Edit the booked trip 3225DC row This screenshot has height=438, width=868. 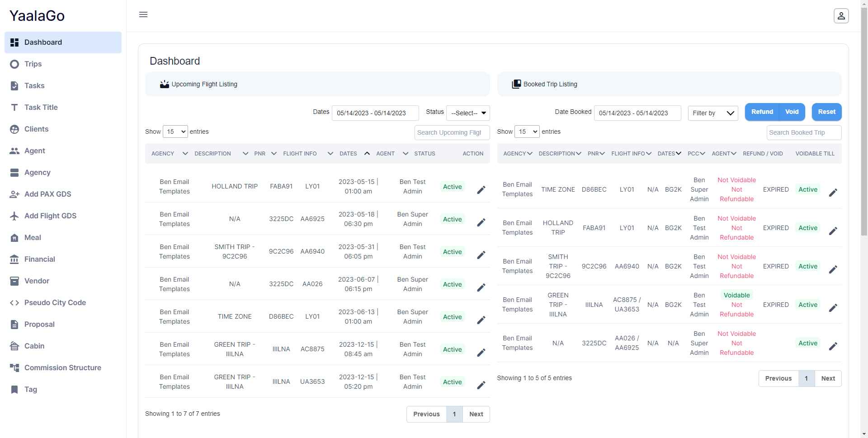[x=833, y=346]
